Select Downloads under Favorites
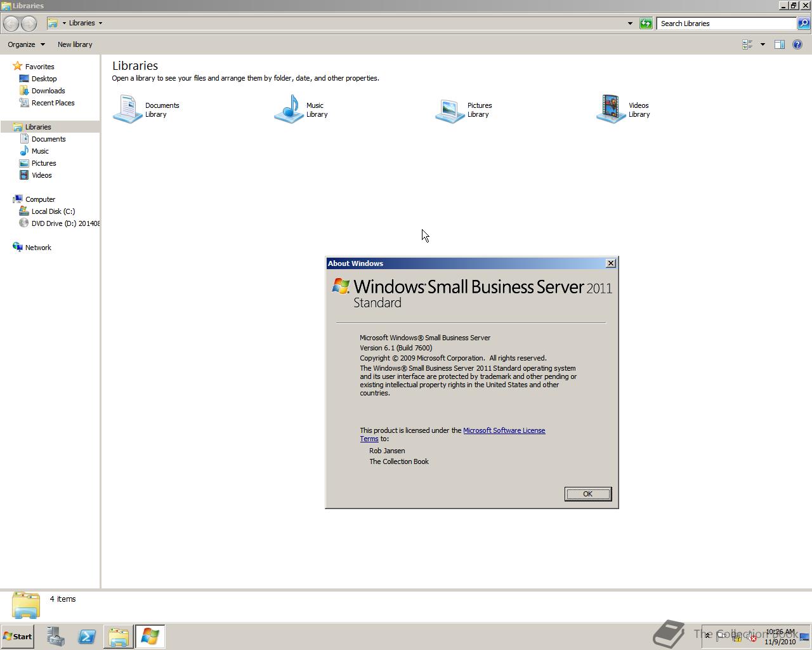Screen dimensions: 812x650 pos(48,91)
